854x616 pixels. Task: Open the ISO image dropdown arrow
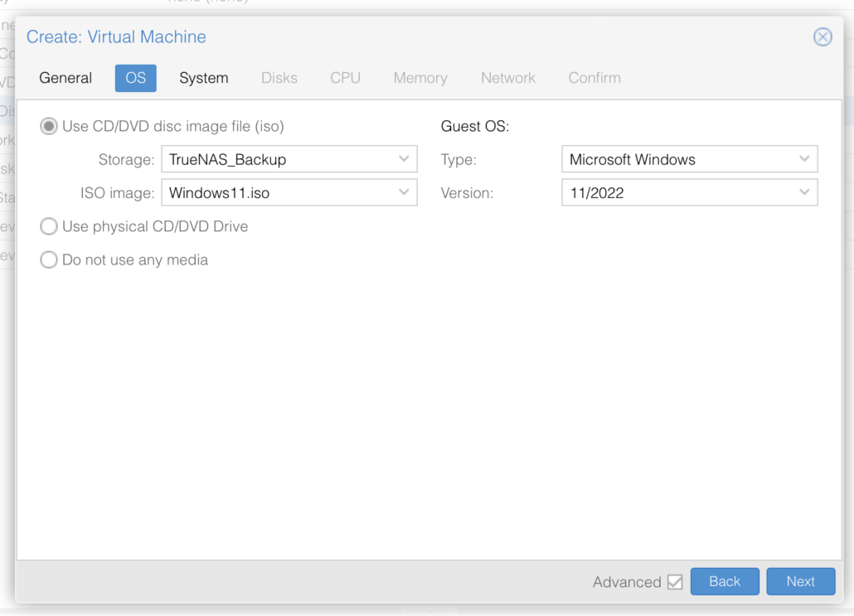[x=404, y=193]
